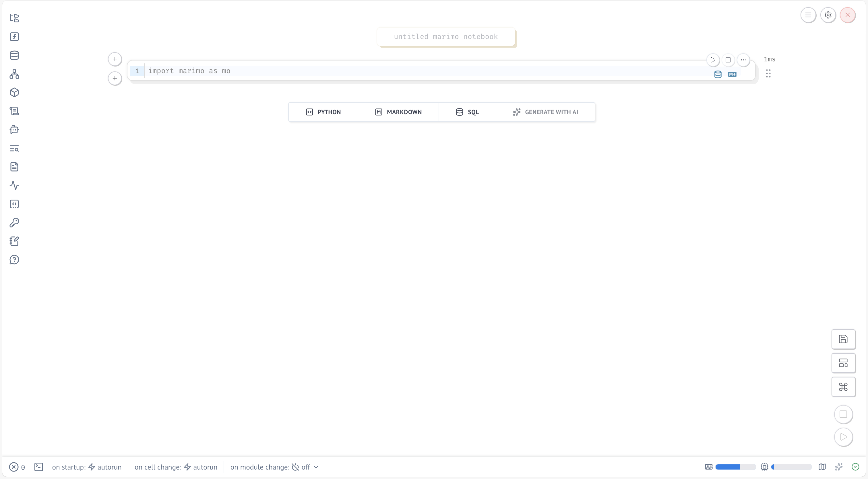The height and width of the screenshot is (479, 868).
Task: Open the secrets key icon panel
Action: click(14, 223)
